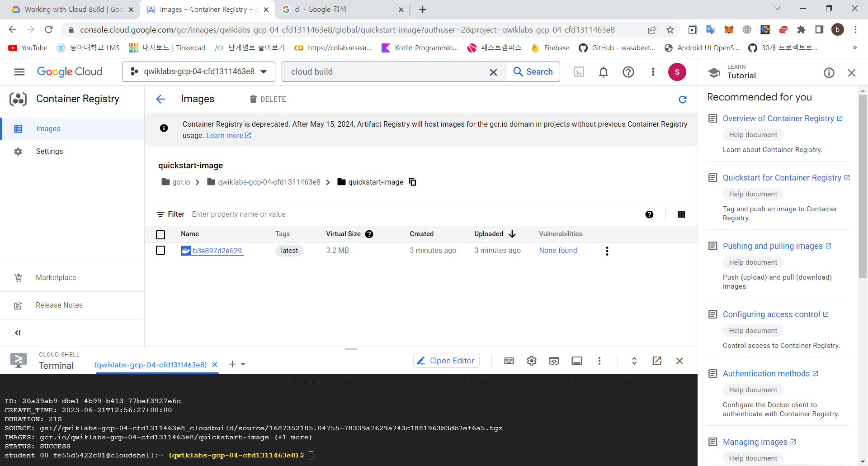The width and height of the screenshot is (868, 466).
Task: Close the Tutorial panel
Action: coord(852,73)
